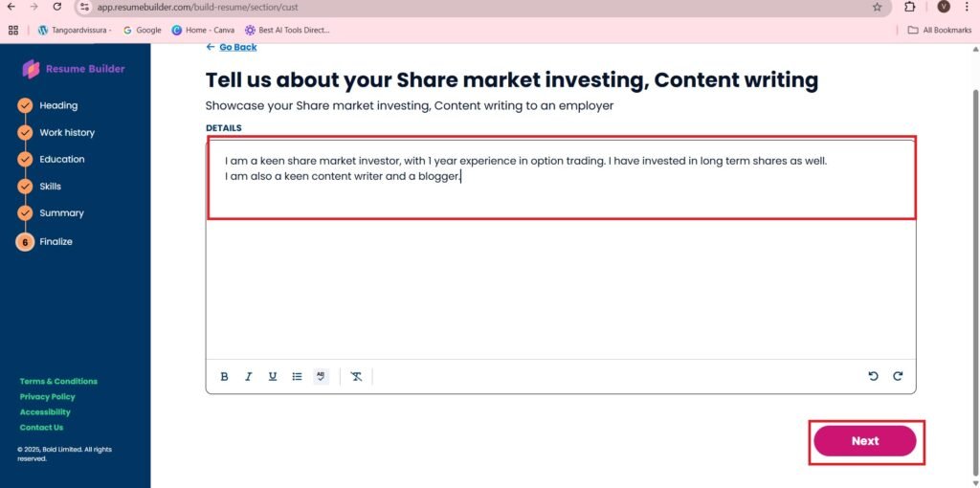Toggle underline formatting in editor toolbar
The width and height of the screenshot is (980, 488).
tap(273, 377)
